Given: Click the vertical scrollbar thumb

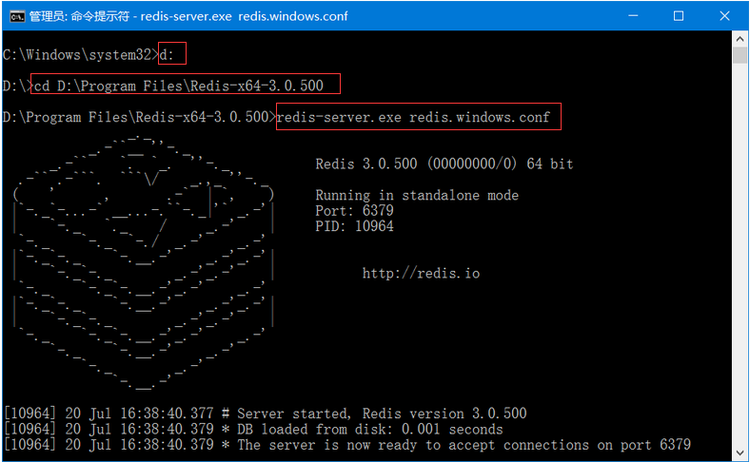Looking at the screenshot, I should coord(740,55).
